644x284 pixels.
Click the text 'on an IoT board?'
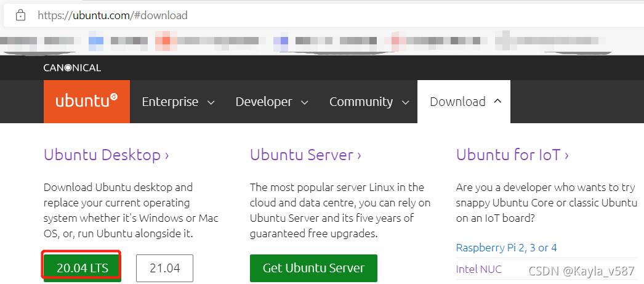coord(496,218)
